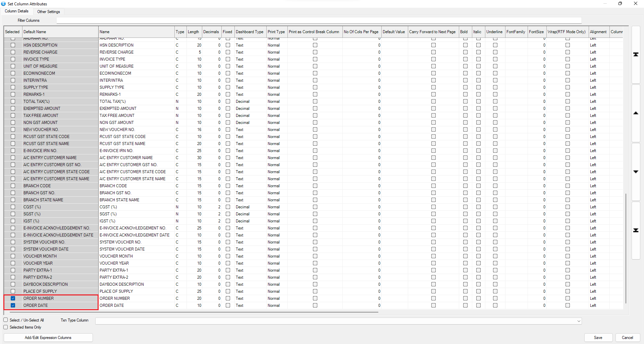
Task: Enable Selected Items Only checkbox
Action: [6, 327]
